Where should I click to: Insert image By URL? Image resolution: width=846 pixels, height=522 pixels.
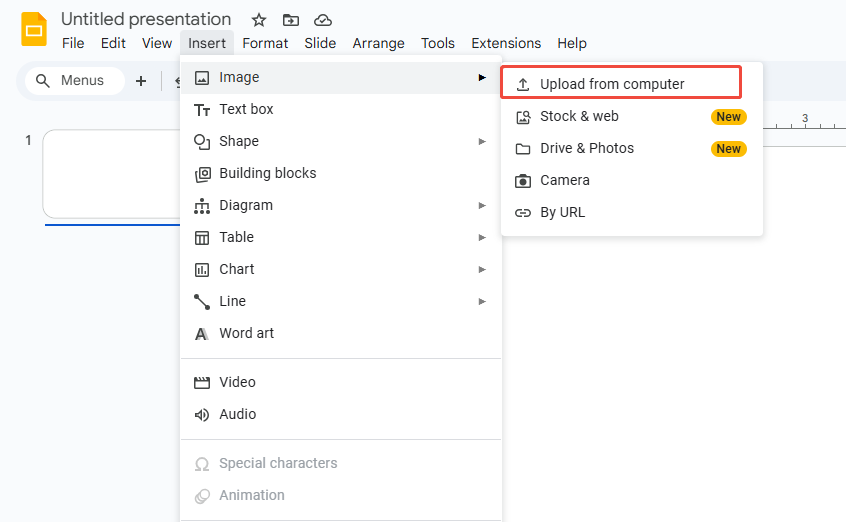coord(562,212)
